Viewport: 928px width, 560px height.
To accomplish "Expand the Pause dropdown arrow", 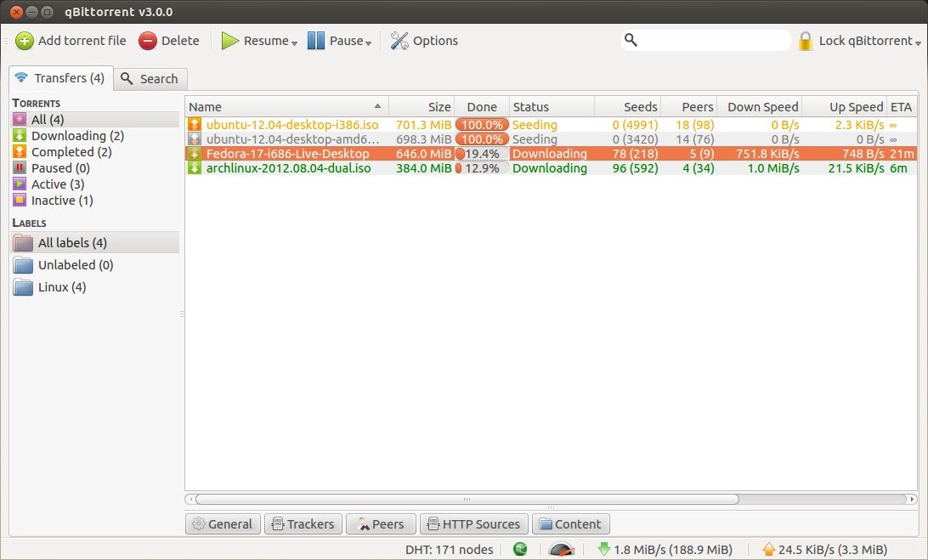I will [368, 43].
